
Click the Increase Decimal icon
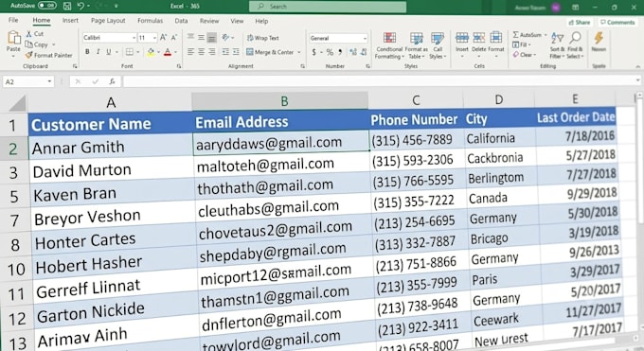353,52
